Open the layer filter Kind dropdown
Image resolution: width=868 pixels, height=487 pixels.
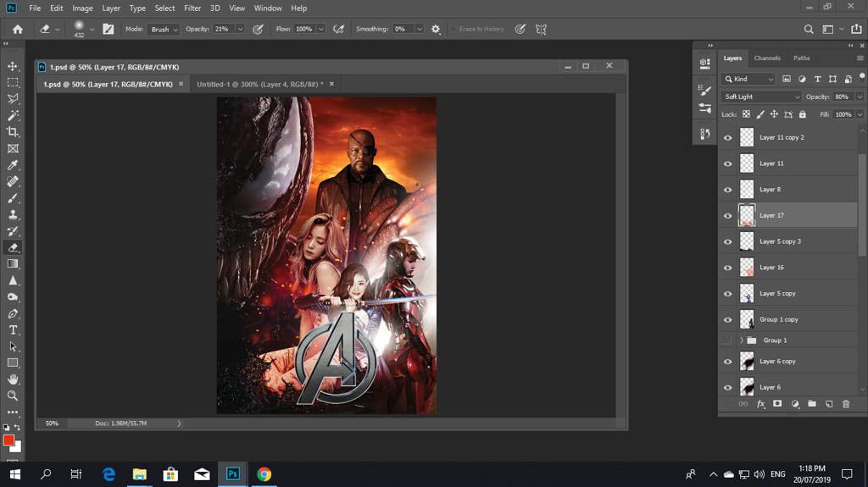[x=748, y=79]
